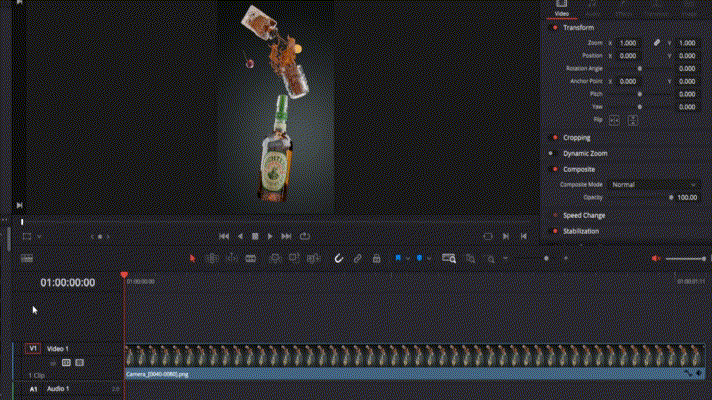Open the marker color dropdown arrow
Image resolution: width=712 pixels, height=400 pixels.
(x=429, y=258)
